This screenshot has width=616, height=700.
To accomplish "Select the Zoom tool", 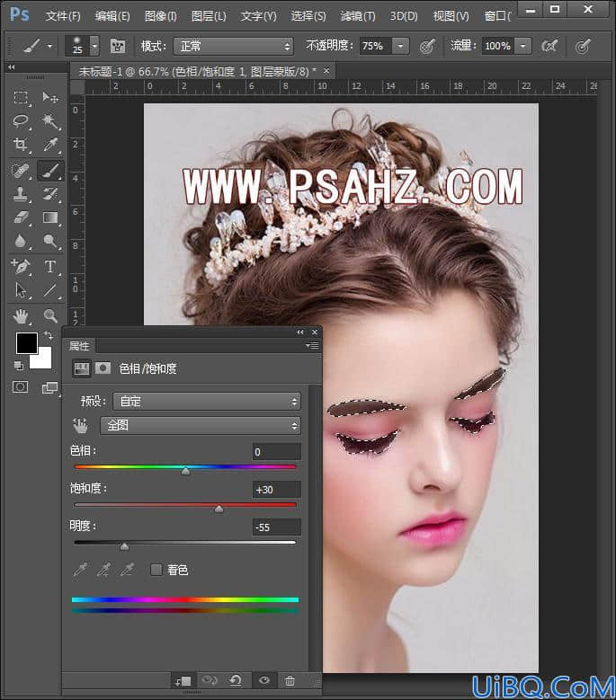I will 50,316.
